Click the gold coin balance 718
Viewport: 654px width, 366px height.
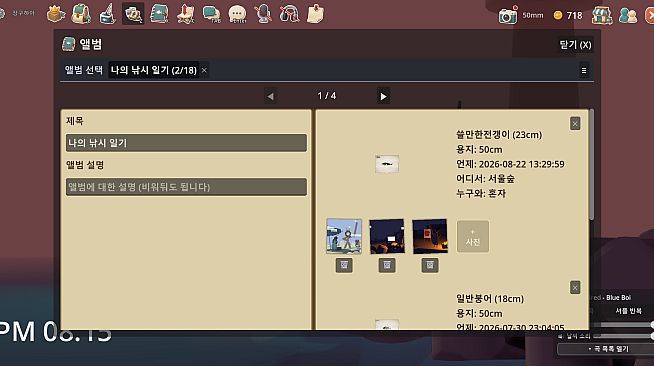click(x=568, y=15)
